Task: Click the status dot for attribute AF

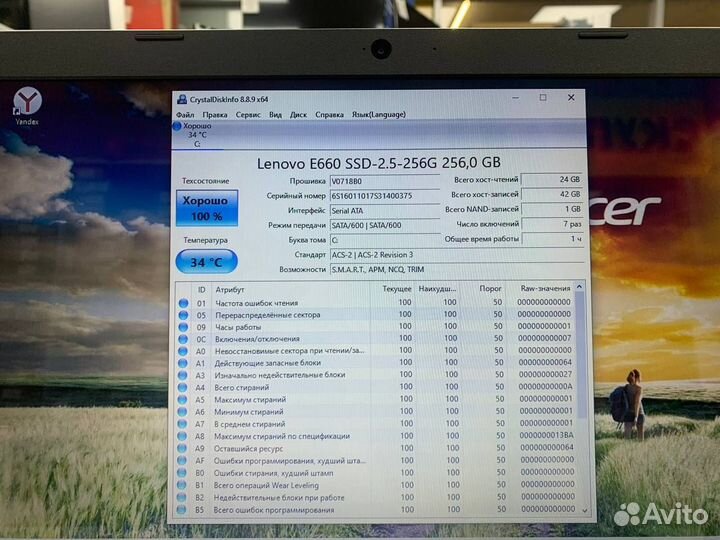Action: click(181, 461)
